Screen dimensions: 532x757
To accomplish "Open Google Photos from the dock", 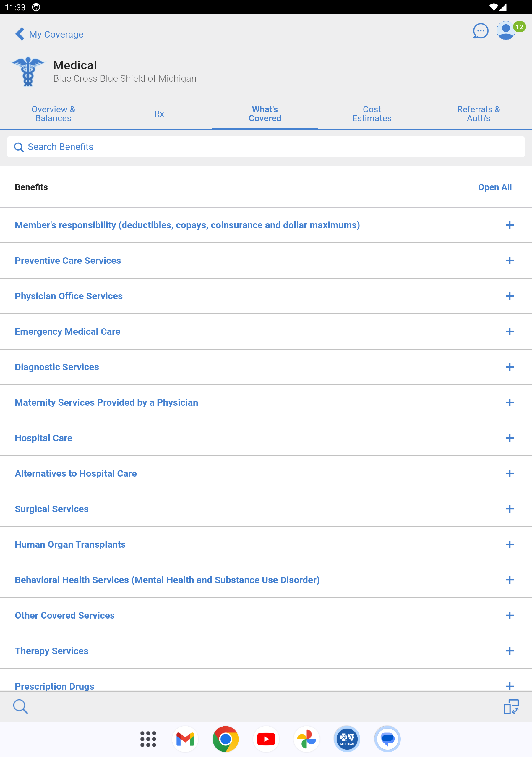I will [306, 739].
